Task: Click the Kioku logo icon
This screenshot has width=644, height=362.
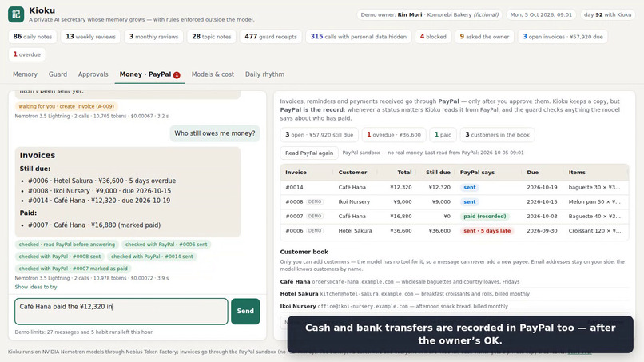Action: [16, 14]
